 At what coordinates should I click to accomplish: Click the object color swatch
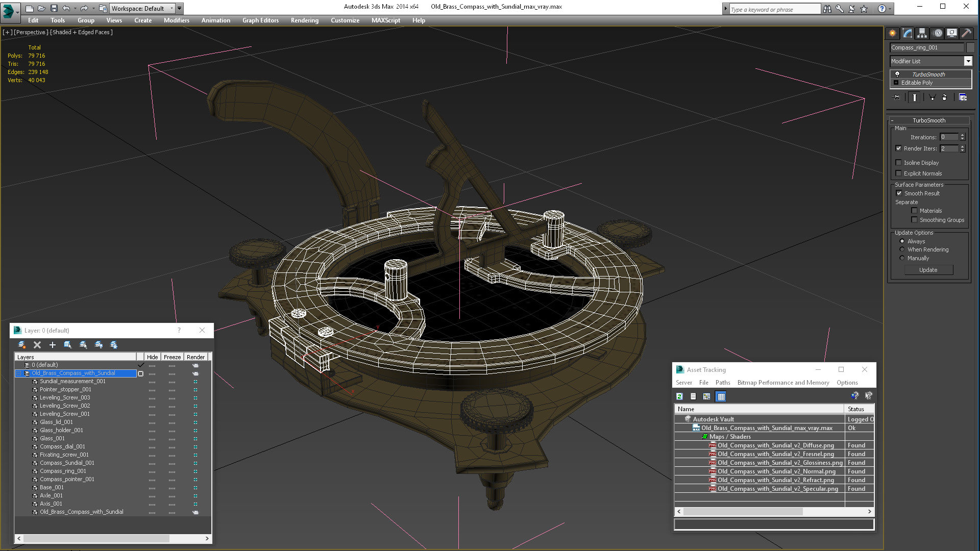(970, 47)
